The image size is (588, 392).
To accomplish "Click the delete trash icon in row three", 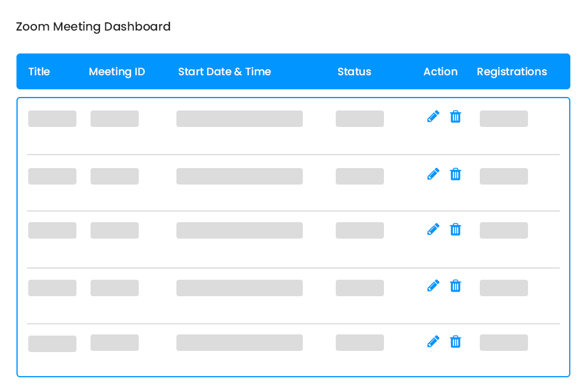I will 456,229.
